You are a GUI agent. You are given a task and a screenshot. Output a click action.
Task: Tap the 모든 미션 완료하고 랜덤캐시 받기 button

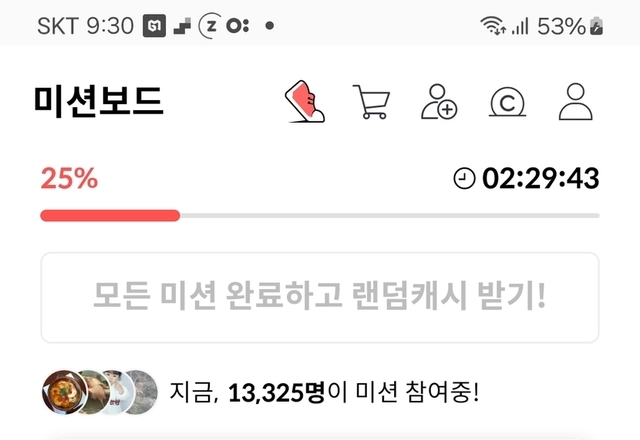pyautogui.click(x=320, y=298)
